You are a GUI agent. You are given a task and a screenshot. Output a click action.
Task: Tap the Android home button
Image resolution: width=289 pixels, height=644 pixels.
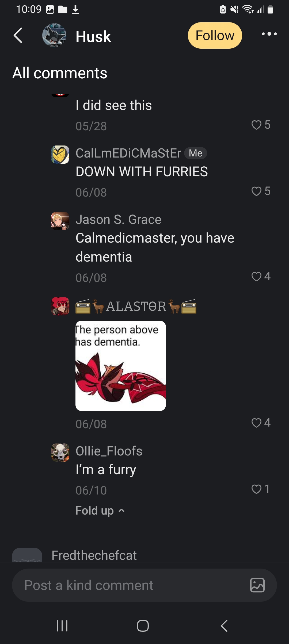(x=143, y=626)
